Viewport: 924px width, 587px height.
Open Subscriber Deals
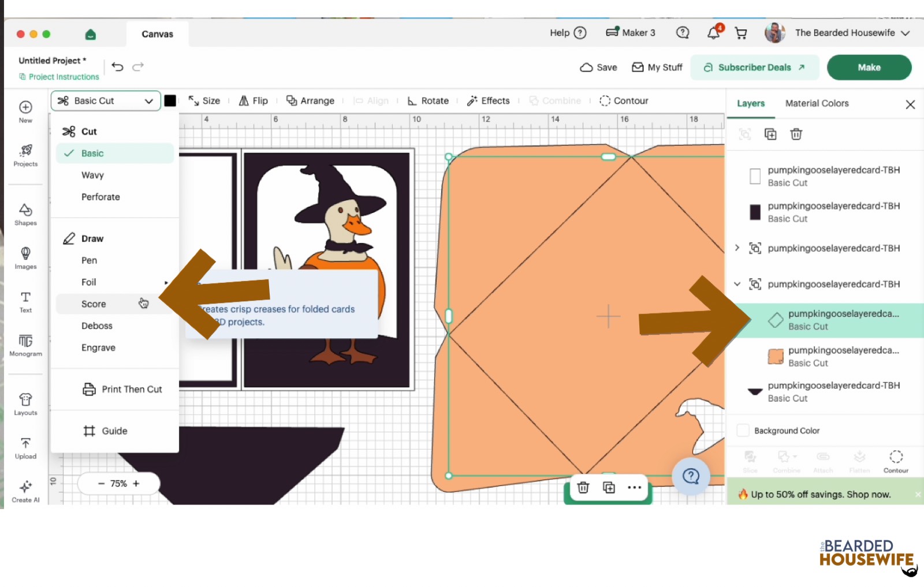pos(755,68)
